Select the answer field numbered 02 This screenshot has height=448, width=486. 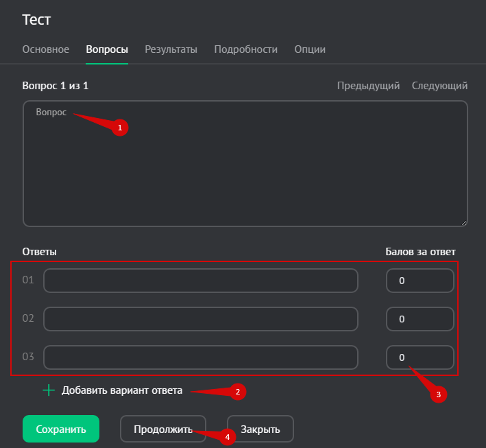tap(200, 319)
